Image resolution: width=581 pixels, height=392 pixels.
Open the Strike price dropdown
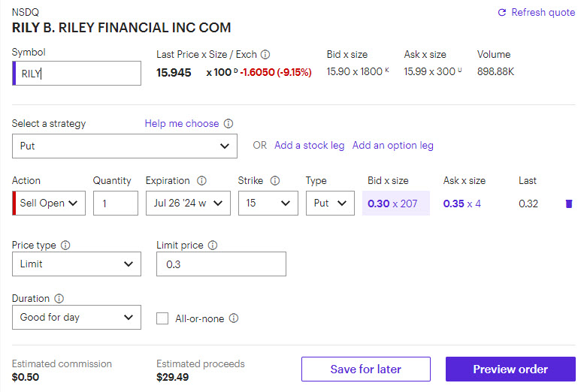click(268, 204)
